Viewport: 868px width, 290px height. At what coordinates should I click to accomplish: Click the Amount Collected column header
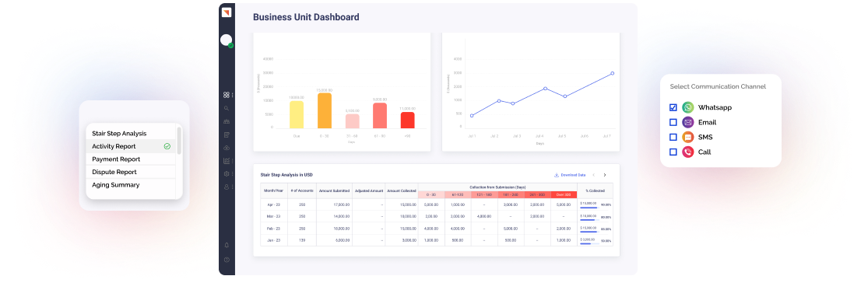coord(402,190)
